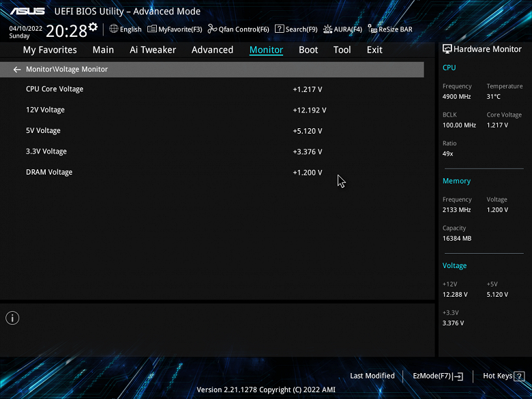Click the Voltage section heading
The width and height of the screenshot is (532, 399).
tap(454, 266)
